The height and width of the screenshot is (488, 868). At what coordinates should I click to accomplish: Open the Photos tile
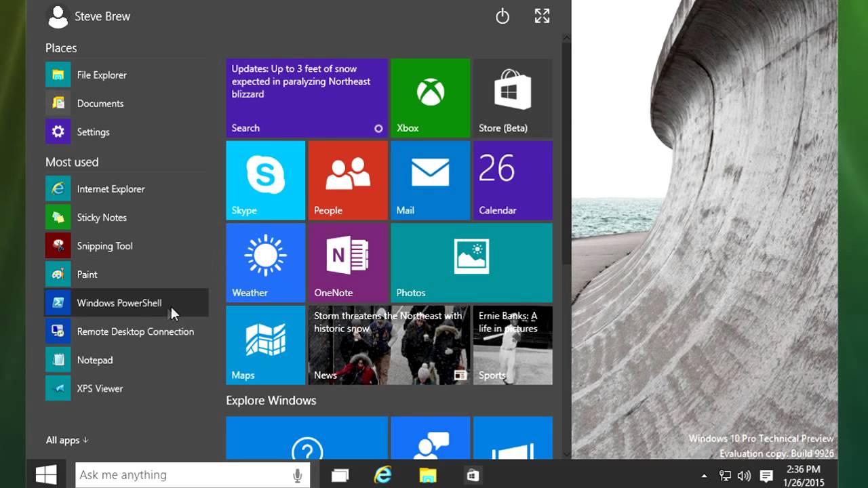point(471,263)
